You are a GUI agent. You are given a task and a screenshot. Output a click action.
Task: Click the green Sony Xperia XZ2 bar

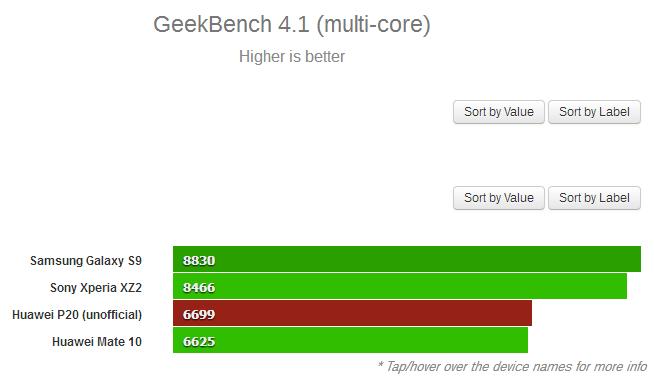400,286
